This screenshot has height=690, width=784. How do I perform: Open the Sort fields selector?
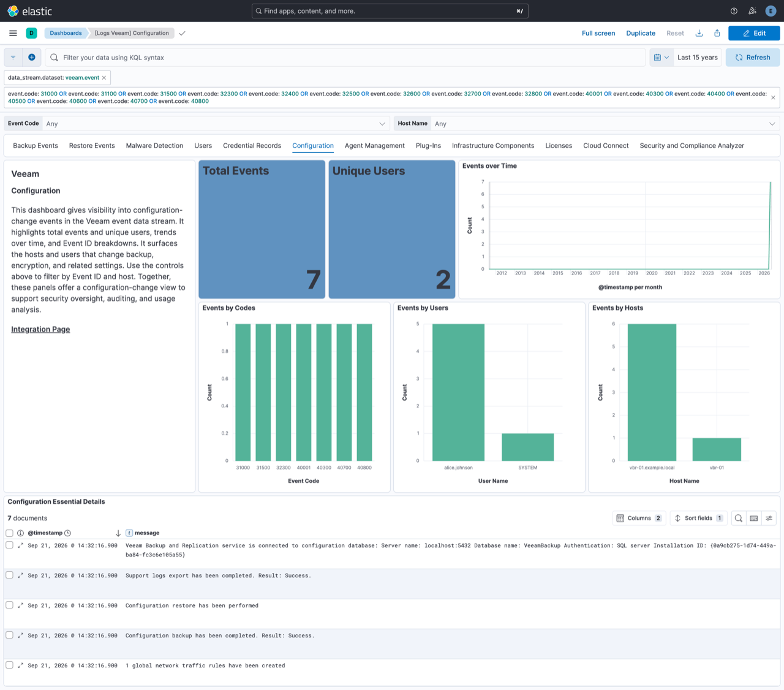pyautogui.click(x=699, y=518)
